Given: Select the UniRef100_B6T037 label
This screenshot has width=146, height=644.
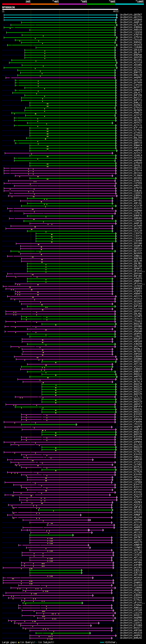Looking at the screenshot, I should (x=131, y=251).
